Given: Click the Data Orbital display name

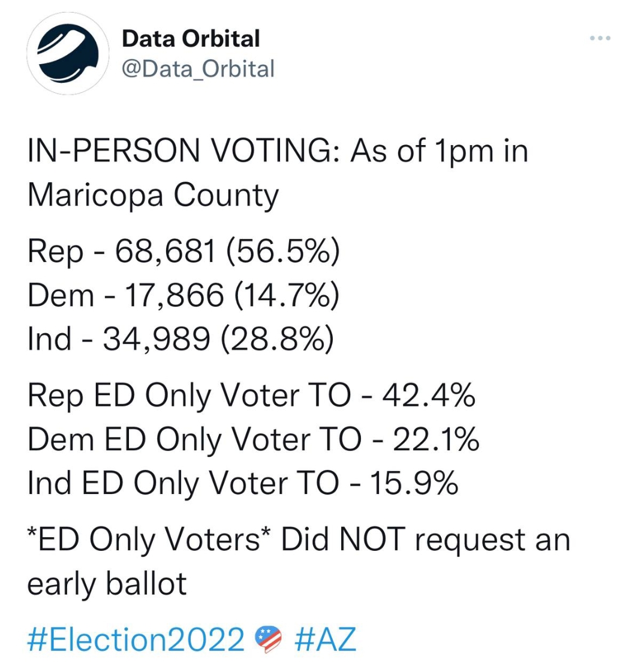Looking at the screenshot, I should (x=191, y=39).
